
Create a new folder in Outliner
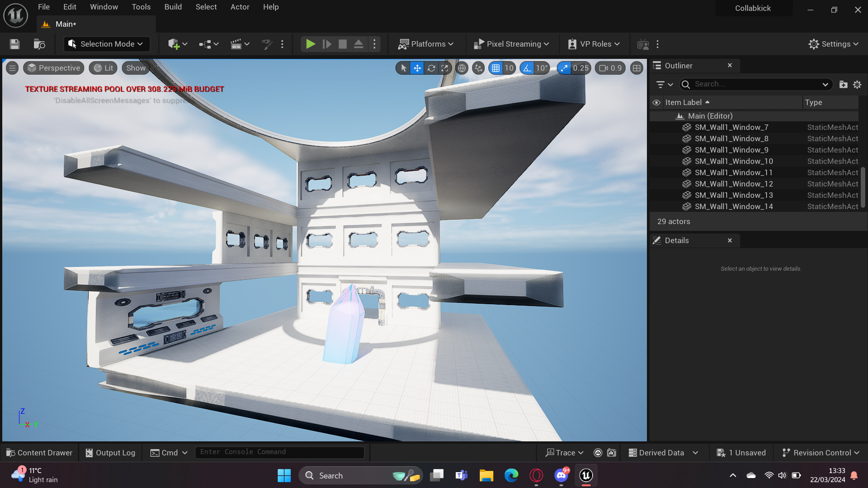[843, 85]
